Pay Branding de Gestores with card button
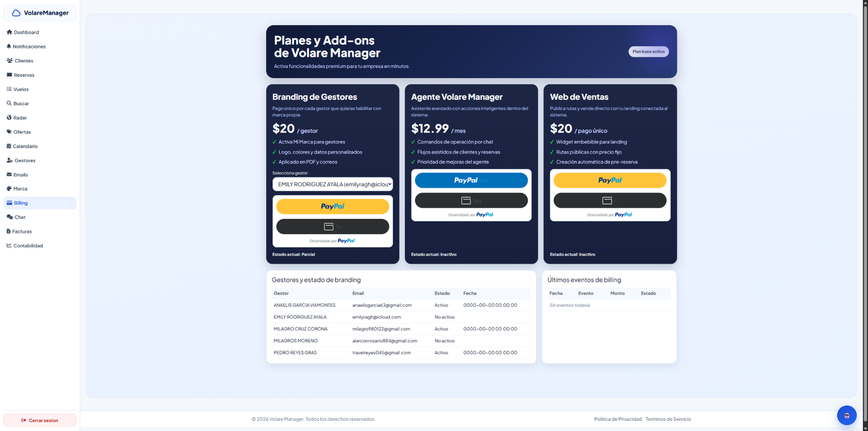This screenshot has width=868, height=431. pos(333,226)
